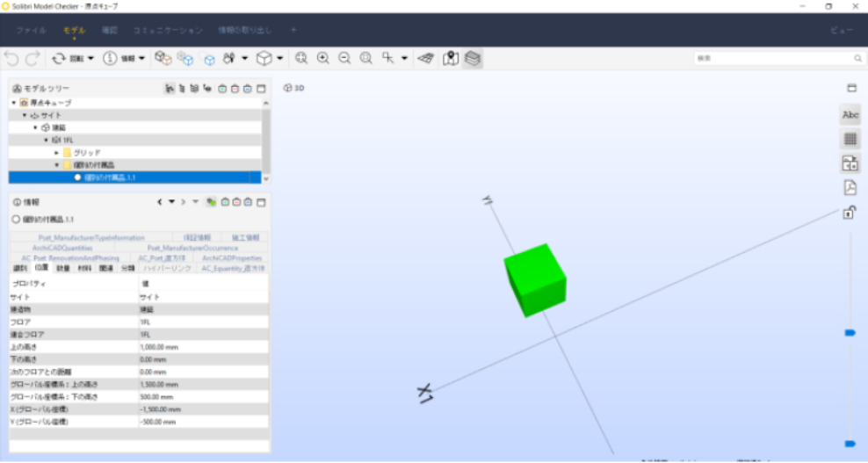
Task: Toggle the grid display icon on right sidebar
Action: tap(850, 139)
